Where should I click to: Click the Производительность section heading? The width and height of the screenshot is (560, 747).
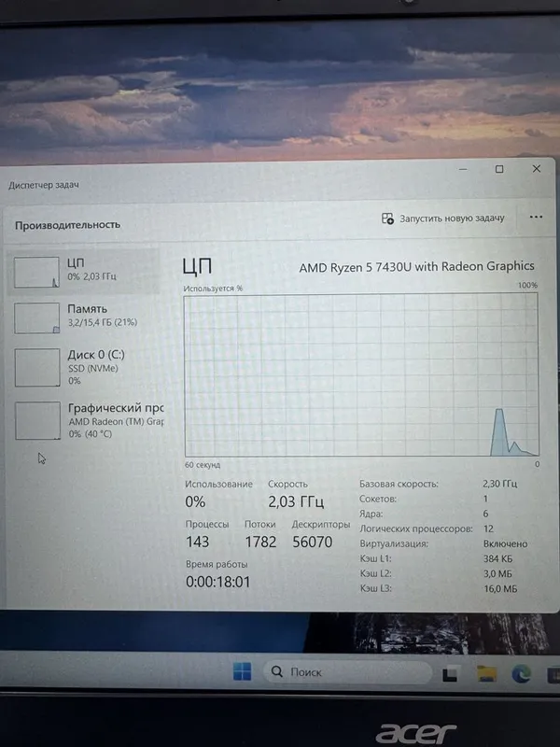(x=67, y=225)
